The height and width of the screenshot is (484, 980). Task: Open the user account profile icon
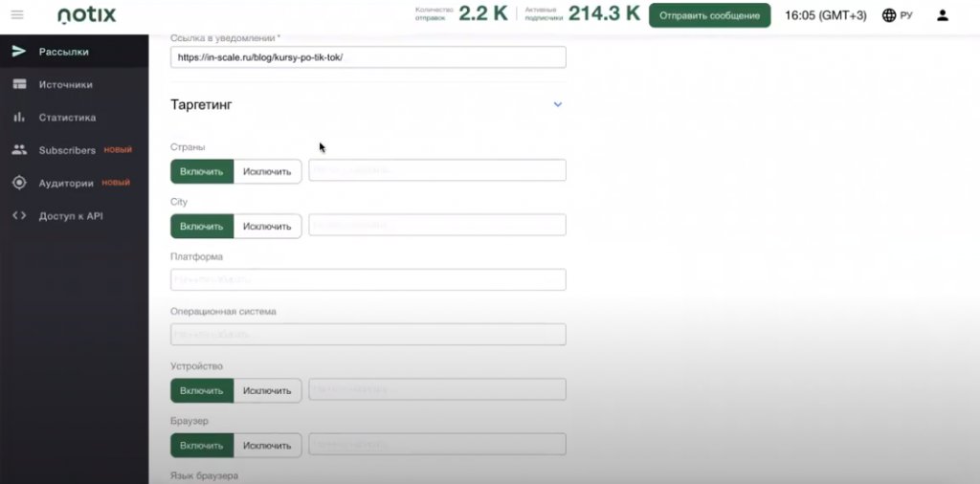pyautogui.click(x=943, y=15)
